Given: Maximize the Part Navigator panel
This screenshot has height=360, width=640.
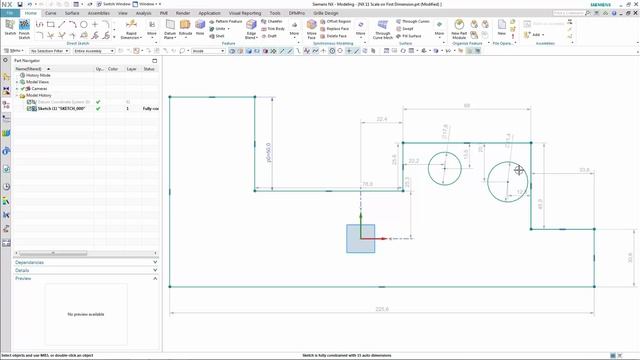Looking at the screenshot, I should [x=155, y=61].
